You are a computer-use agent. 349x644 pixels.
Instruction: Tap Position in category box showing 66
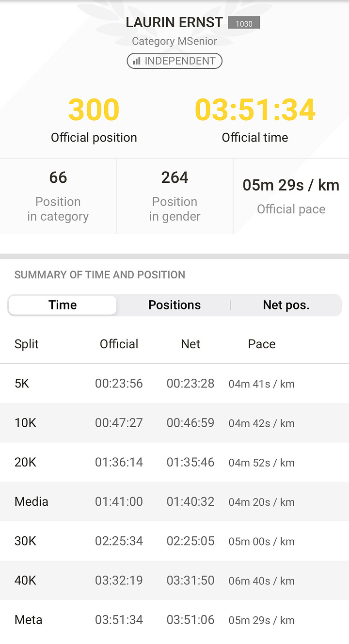58,196
